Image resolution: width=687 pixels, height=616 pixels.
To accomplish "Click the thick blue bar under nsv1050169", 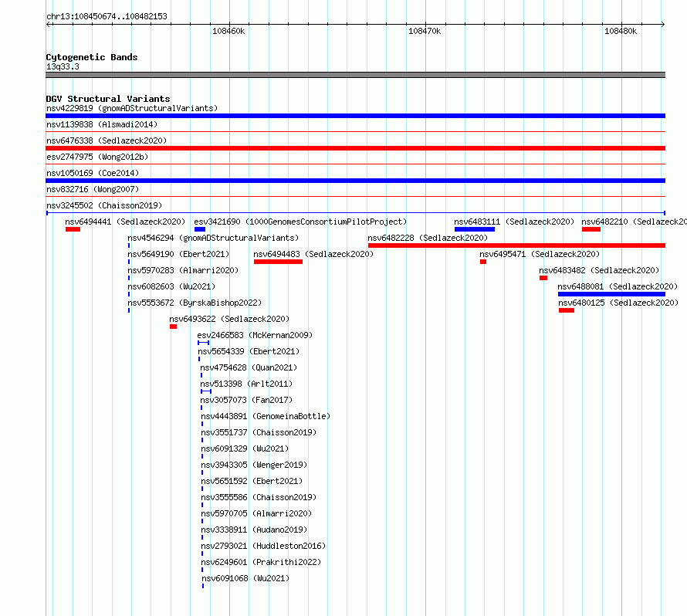I will pyautogui.click(x=355, y=181).
